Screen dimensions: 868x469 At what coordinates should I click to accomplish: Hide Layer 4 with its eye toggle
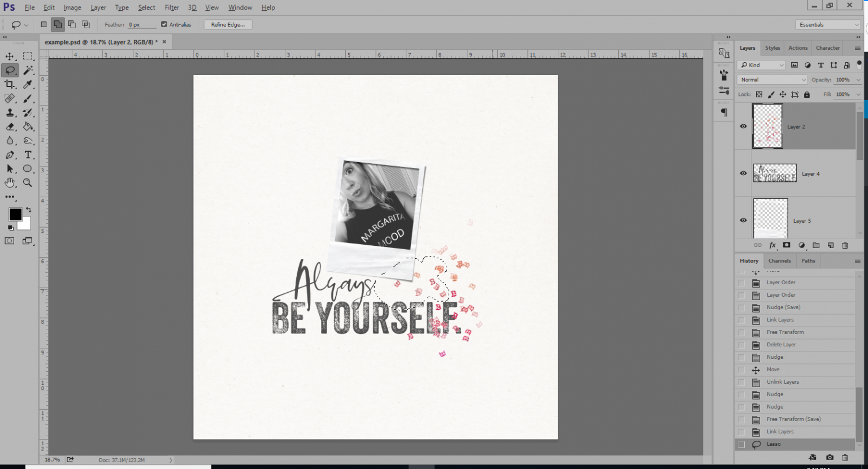(743, 173)
